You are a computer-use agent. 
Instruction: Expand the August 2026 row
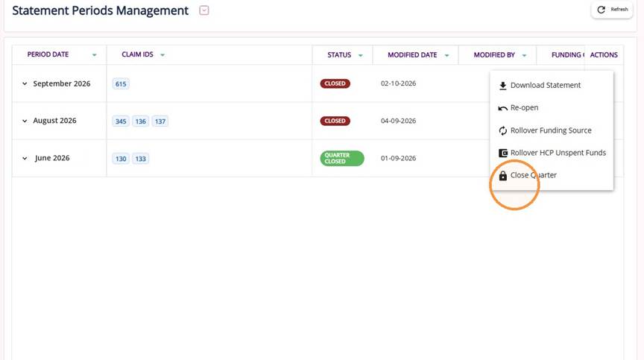coord(25,121)
